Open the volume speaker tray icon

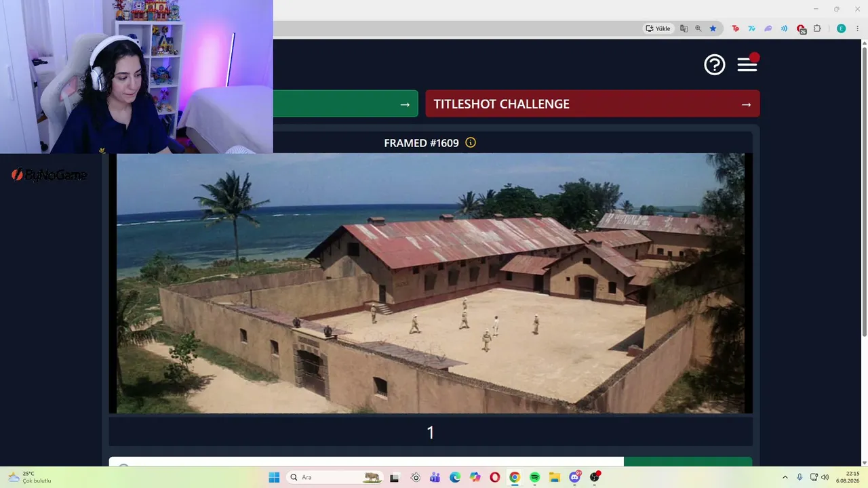pos(825,477)
